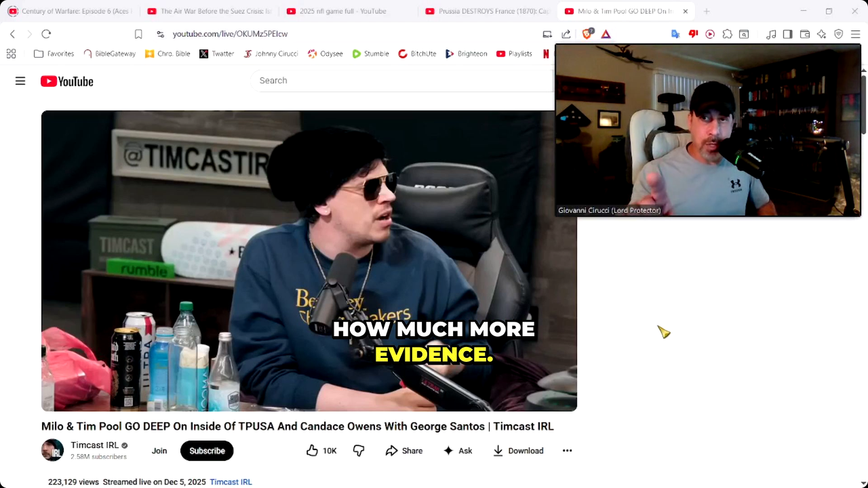Screen dimensions: 868x488
Task: Click the Brave VPN shield icon
Action: (x=838, y=34)
